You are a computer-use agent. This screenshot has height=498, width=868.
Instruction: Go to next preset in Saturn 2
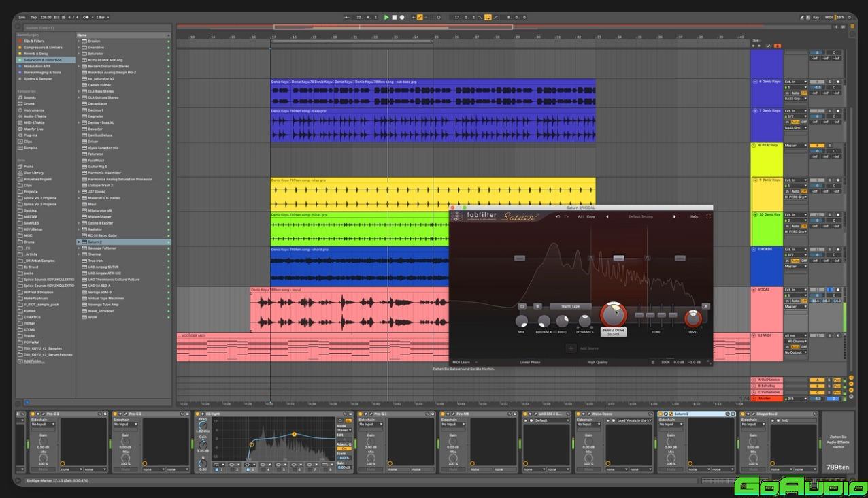[675, 216]
